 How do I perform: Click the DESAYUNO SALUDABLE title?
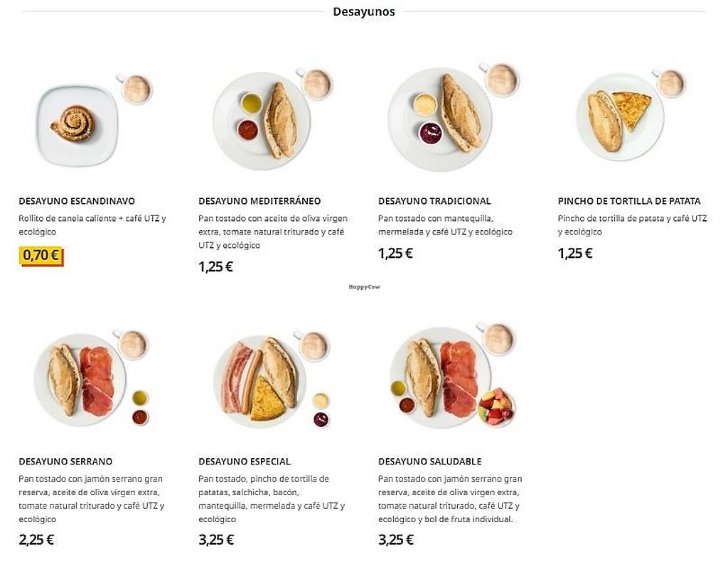coord(430,462)
